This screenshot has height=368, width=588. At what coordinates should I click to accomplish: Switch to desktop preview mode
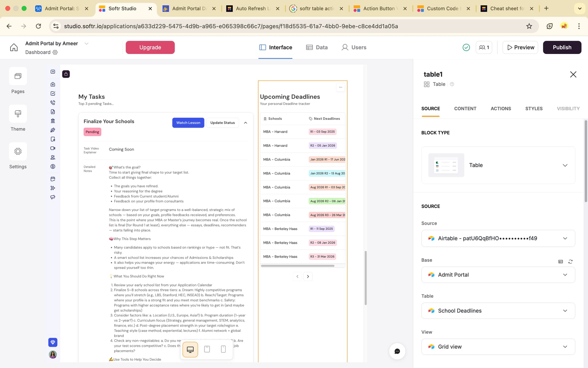[190, 349]
